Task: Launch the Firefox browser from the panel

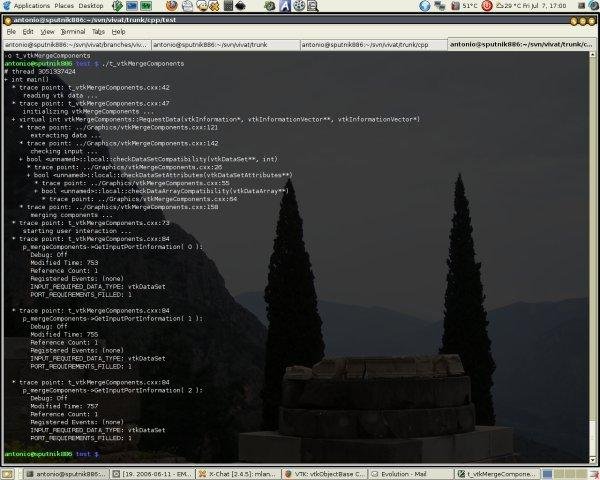Action: (172, 6)
